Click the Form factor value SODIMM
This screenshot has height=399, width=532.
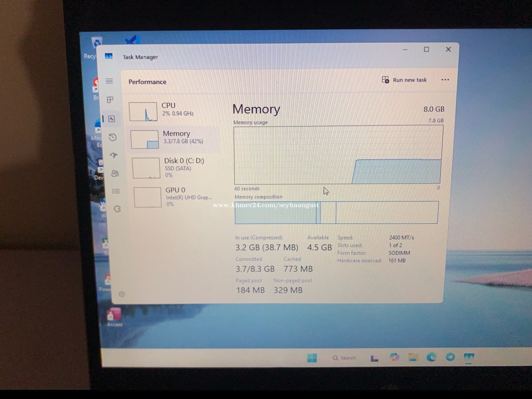click(x=399, y=253)
